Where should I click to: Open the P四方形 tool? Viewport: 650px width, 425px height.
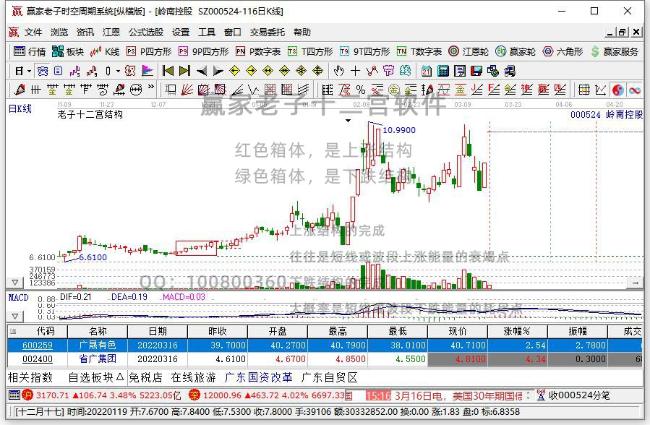point(149,51)
